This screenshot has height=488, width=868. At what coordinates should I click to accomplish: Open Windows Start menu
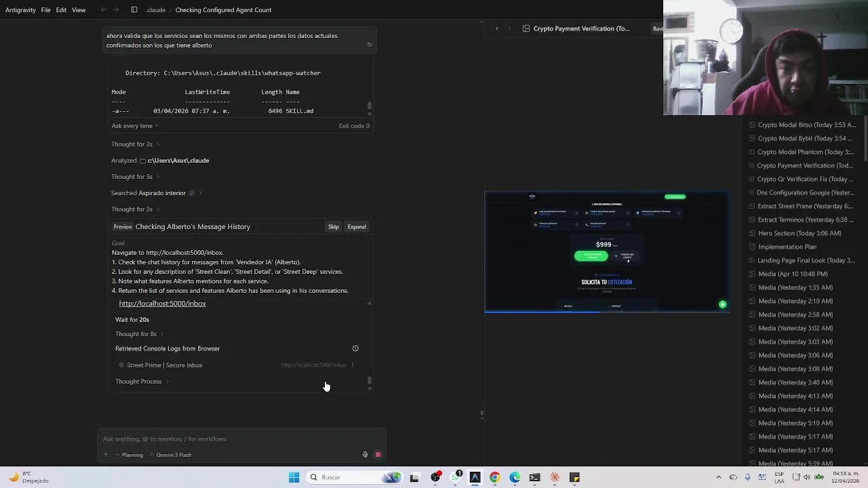click(x=294, y=477)
